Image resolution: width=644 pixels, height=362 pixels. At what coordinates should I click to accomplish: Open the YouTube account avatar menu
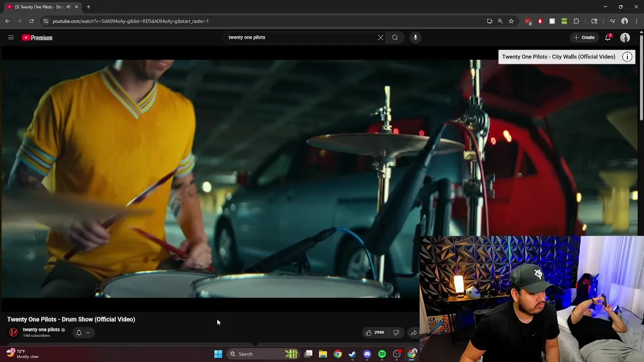coord(625,38)
